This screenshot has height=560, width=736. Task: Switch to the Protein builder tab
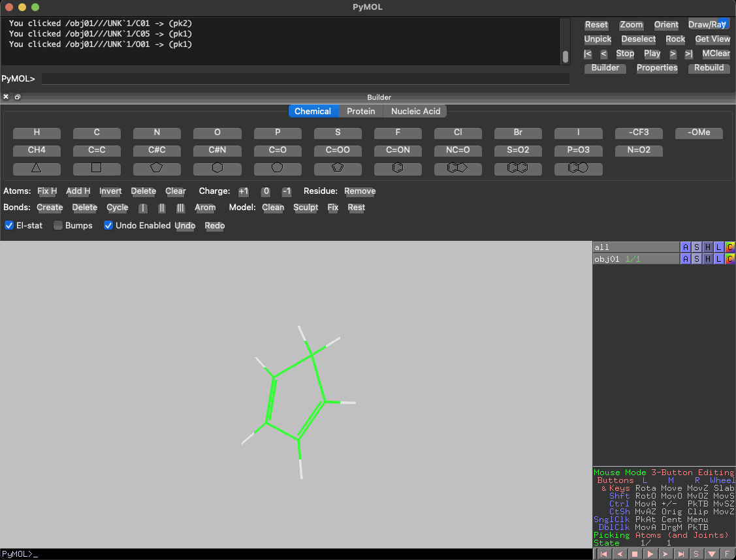361,111
